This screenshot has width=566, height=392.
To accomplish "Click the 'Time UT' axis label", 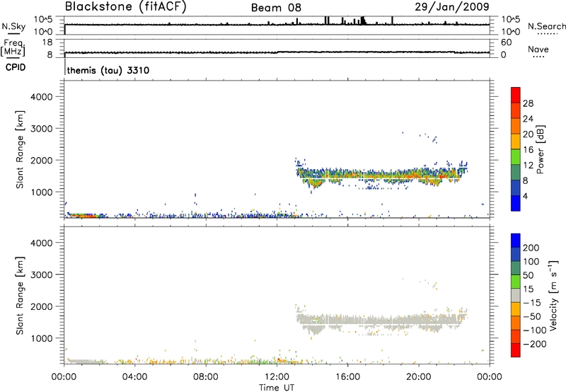I will 277,387.
